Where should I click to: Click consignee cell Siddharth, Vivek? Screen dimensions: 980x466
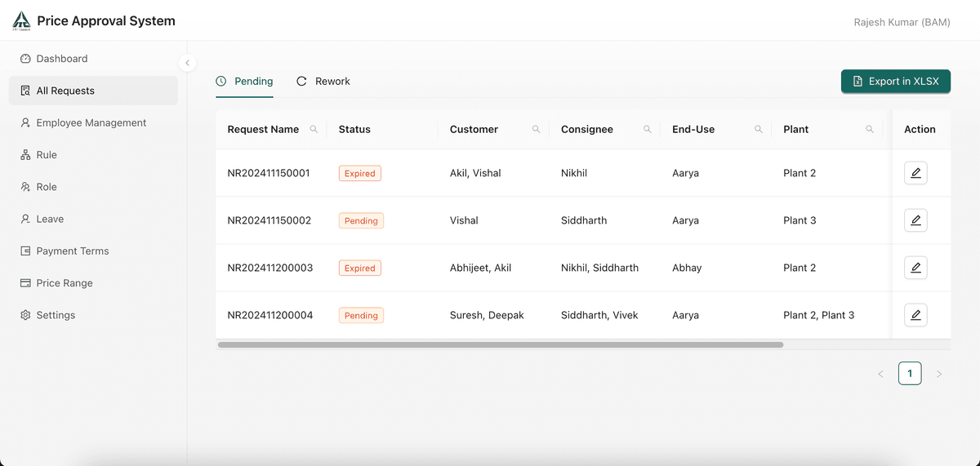coord(599,315)
